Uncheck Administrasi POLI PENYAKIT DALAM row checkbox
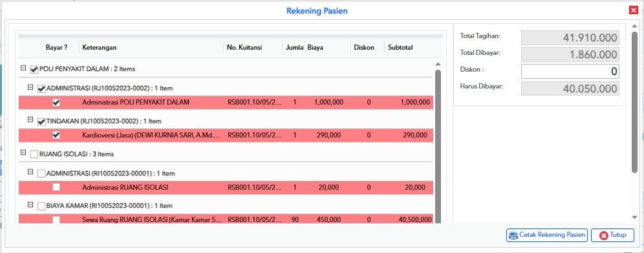Image resolution: width=644 pixels, height=253 pixels. click(56, 103)
